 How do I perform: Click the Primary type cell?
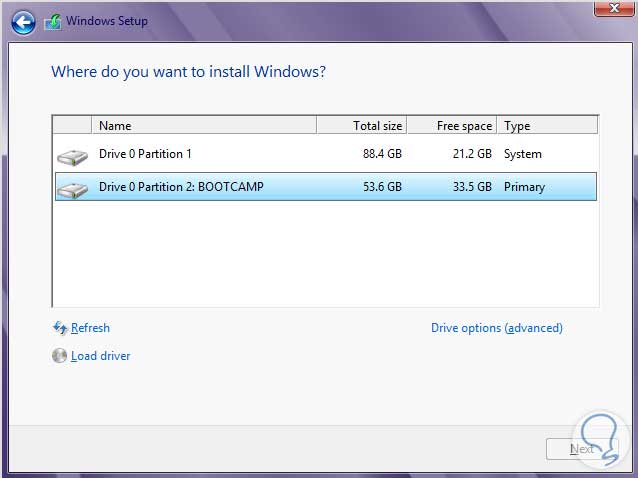click(x=524, y=187)
